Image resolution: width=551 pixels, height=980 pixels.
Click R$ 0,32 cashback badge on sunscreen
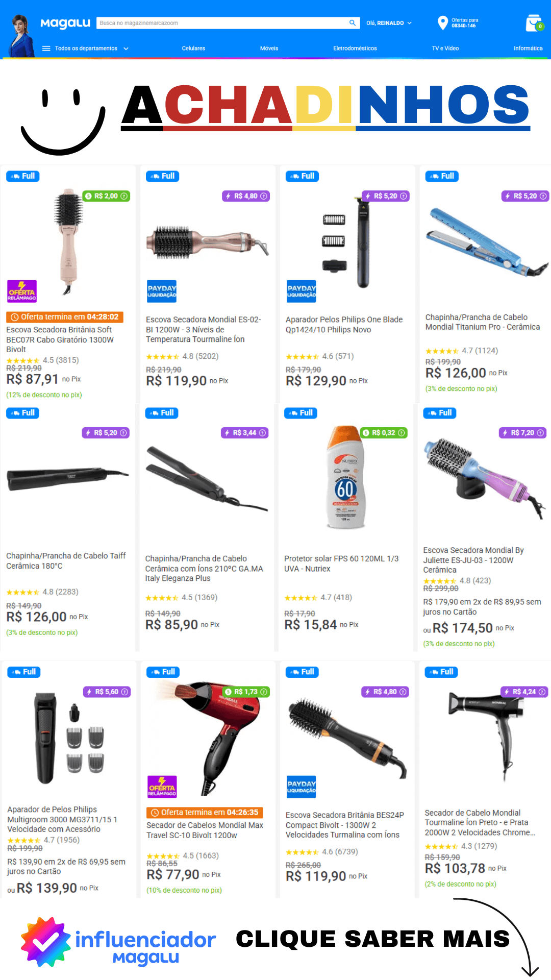[384, 433]
